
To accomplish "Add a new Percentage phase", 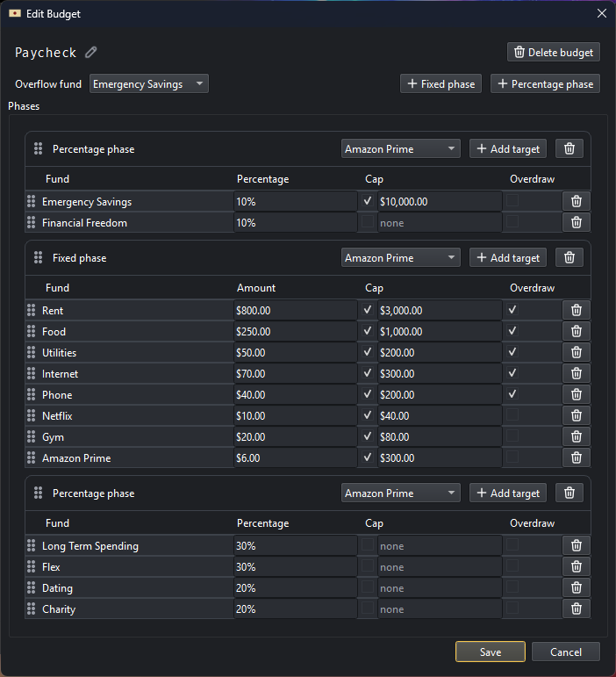I will click(545, 83).
